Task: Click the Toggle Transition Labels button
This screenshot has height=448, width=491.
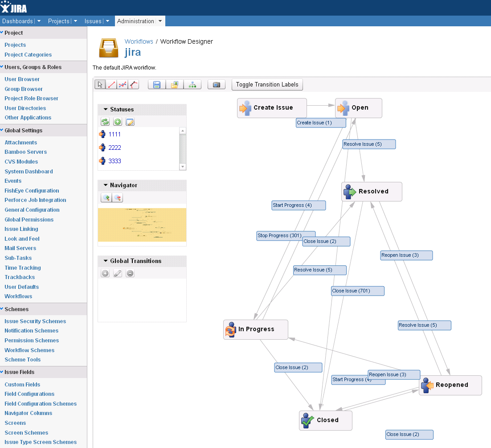Action: point(267,85)
